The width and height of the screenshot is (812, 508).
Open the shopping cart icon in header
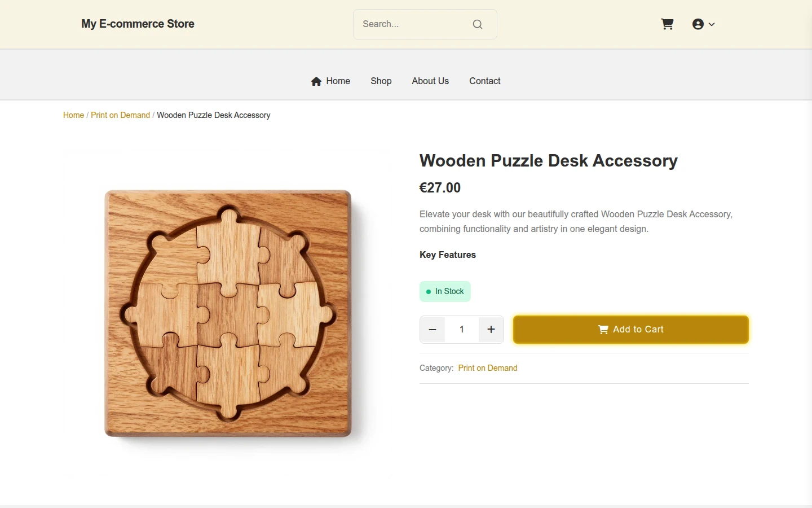pos(667,24)
